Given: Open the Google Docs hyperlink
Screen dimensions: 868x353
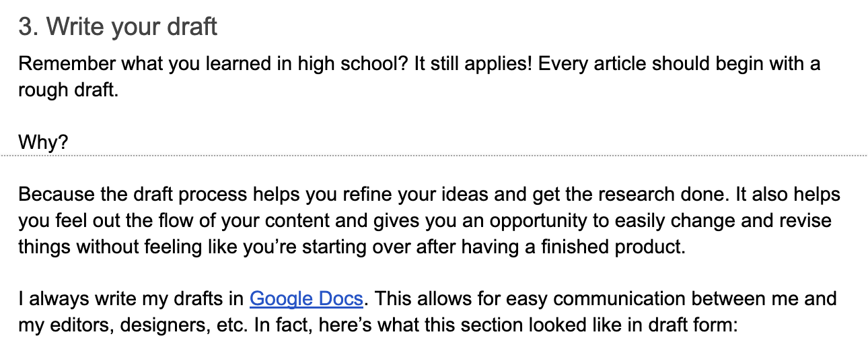Looking at the screenshot, I should tap(306, 298).
